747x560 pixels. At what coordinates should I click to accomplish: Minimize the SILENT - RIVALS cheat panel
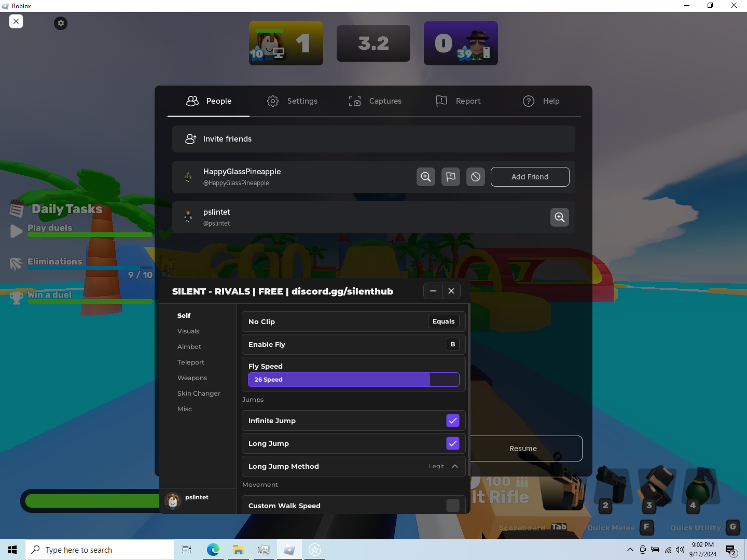point(433,291)
